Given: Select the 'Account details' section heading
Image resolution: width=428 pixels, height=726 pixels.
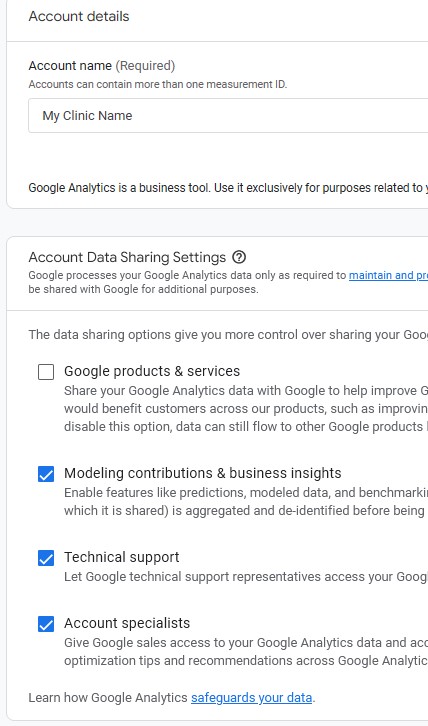Looking at the screenshot, I should [x=79, y=16].
